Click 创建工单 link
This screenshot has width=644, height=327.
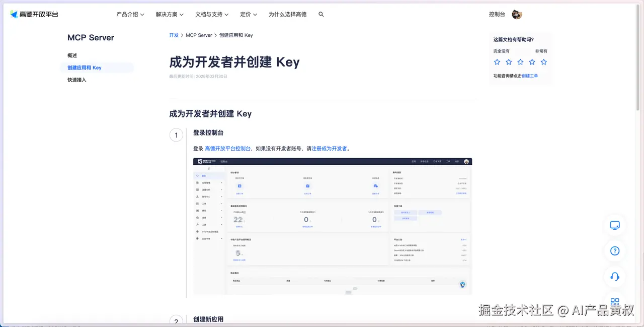click(530, 76)
